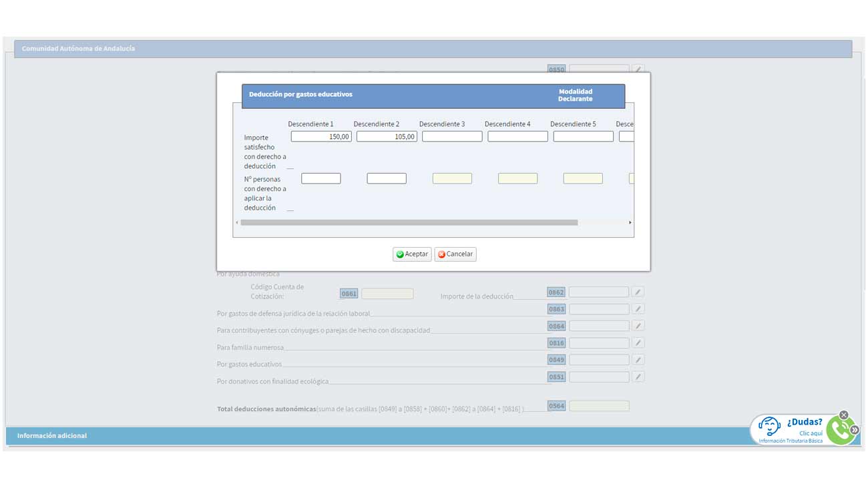The width and height of the screenshot is (868, 488).
Task: Click Nº personas field for Descendiente 5
Action: 583,178
